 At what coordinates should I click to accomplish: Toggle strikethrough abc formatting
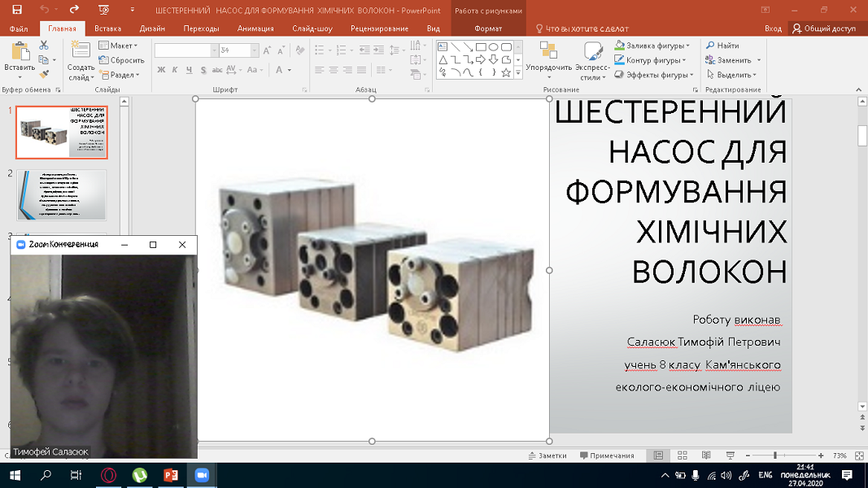[217, 70]
